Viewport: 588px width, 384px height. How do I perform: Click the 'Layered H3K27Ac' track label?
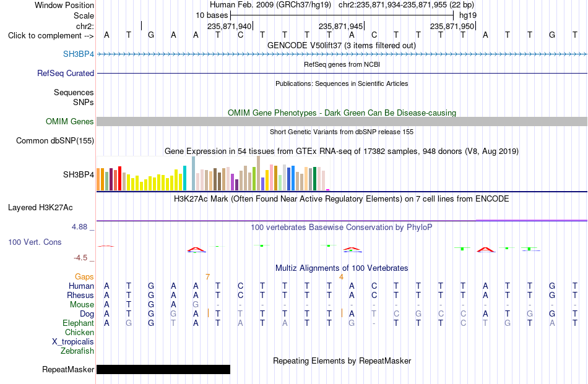pos(40,208)
